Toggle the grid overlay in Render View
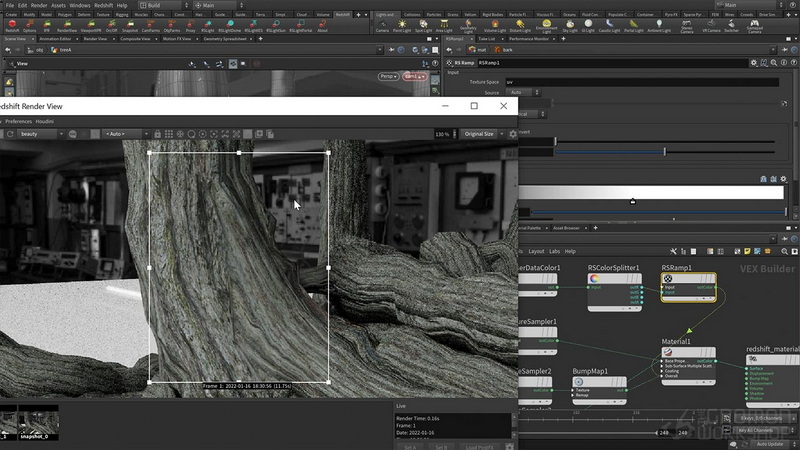 point(169,134)
